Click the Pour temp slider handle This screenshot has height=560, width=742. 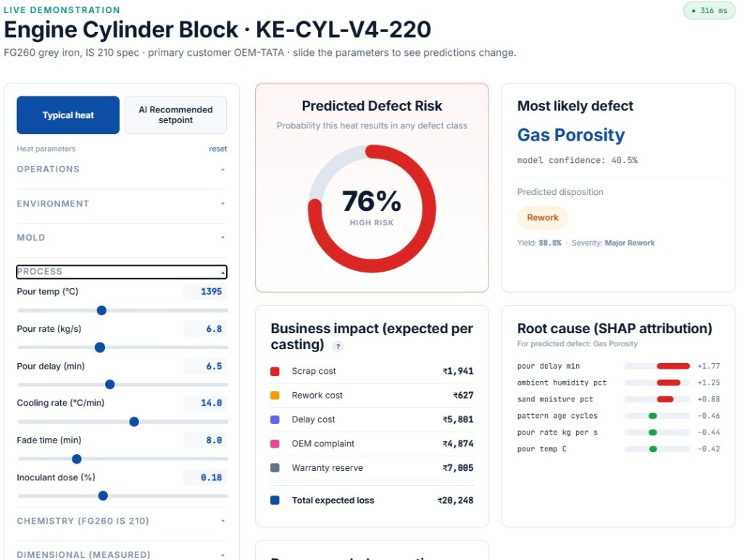tap(101, 310)
